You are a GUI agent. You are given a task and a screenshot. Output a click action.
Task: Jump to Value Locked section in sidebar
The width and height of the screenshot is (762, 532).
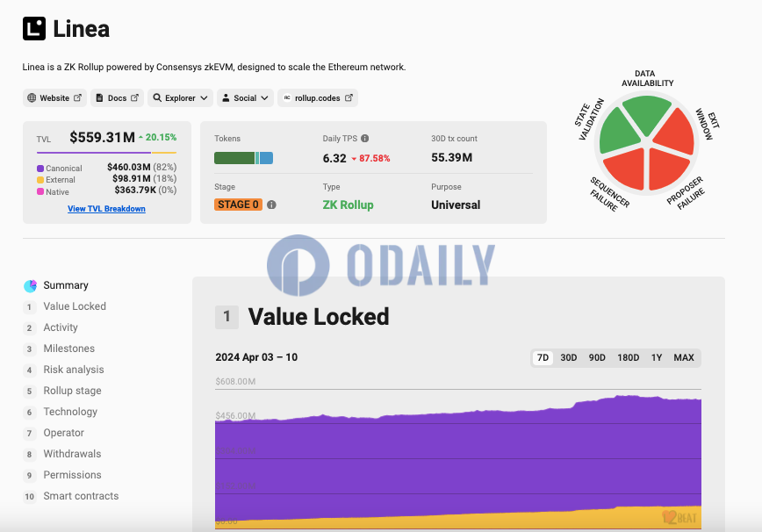point(75,306)
